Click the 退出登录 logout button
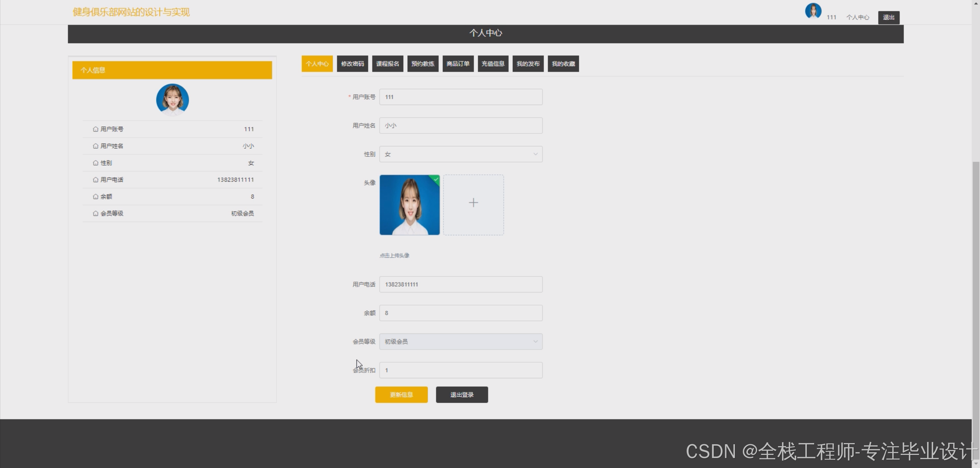 tap(461, 395)
